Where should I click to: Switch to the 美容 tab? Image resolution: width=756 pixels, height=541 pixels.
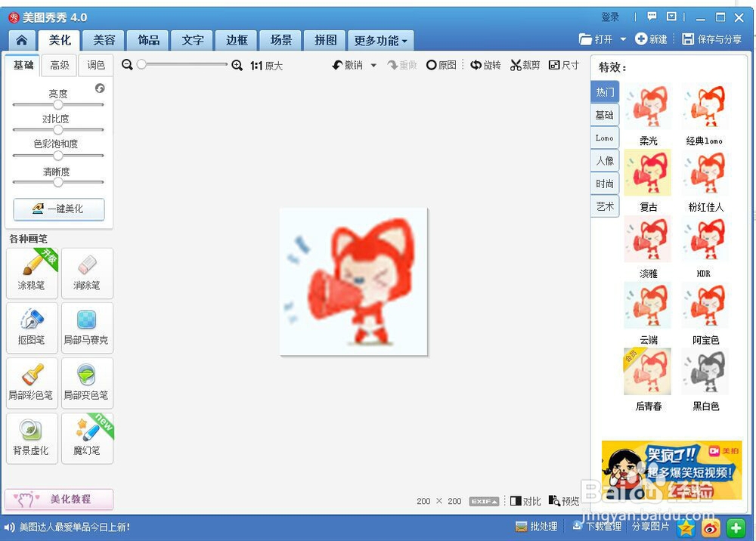[104, 40]
